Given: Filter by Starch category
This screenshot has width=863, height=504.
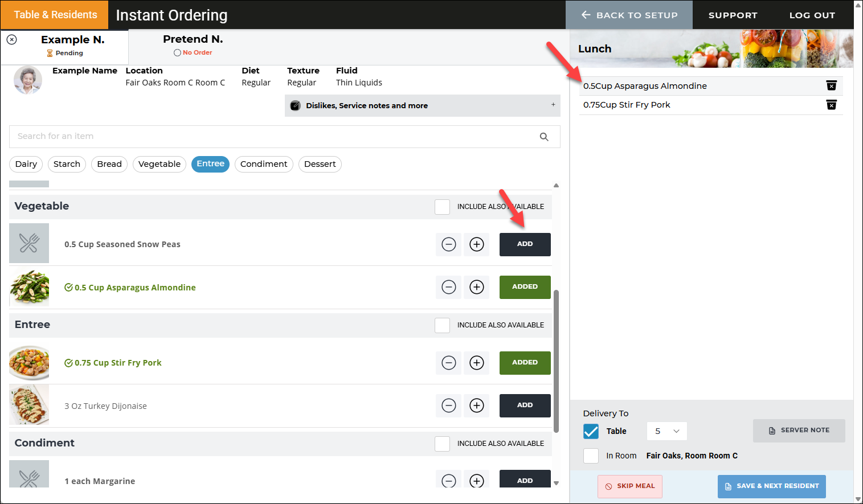Looking at the screenshot, I should [x=67, y=164].
